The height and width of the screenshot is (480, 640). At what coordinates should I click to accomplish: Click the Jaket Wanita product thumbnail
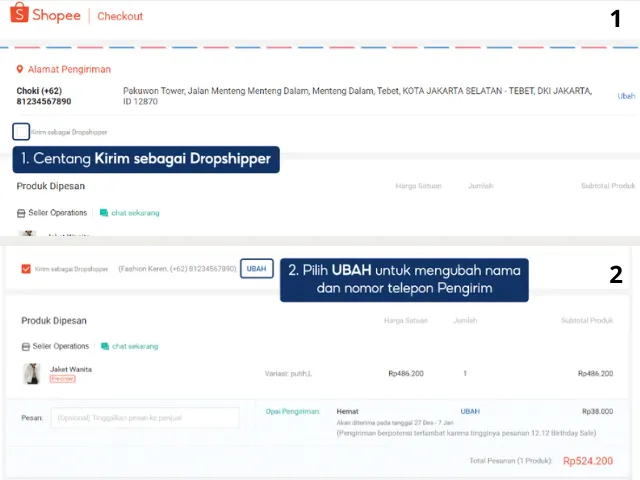click(32, 373)
